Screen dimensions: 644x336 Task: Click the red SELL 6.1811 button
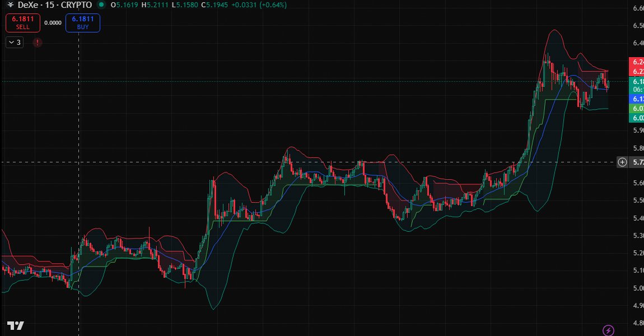point(23,23)
